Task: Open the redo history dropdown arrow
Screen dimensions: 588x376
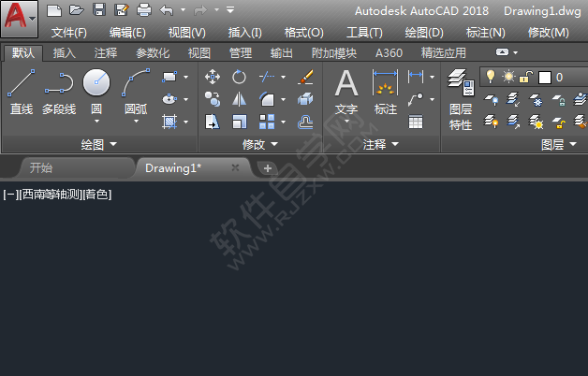Action: point(216,10)
